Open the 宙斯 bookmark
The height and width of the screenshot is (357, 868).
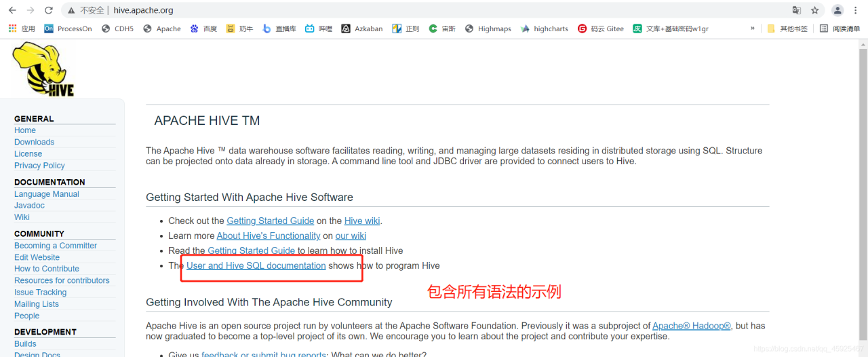click(442, 29)
